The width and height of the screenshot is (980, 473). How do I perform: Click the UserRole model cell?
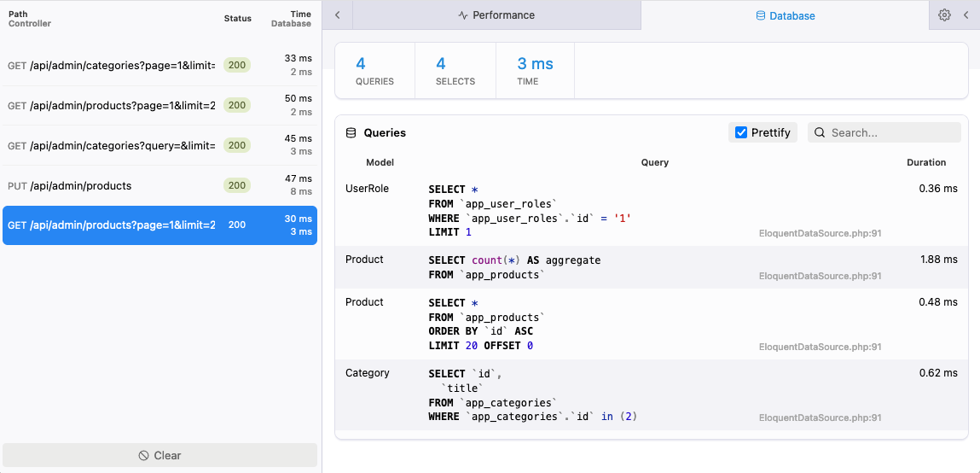pyautogui.click(x=367, y=189)
